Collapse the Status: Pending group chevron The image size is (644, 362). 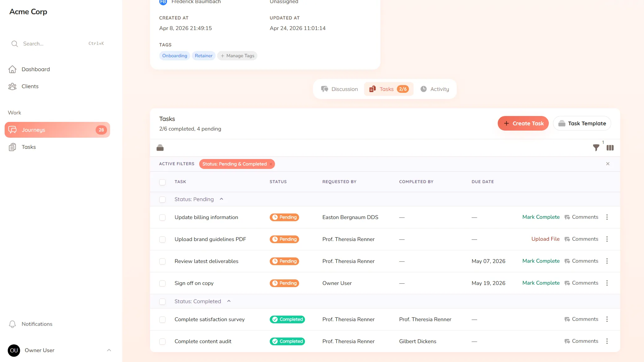click(x=221, y=199)
